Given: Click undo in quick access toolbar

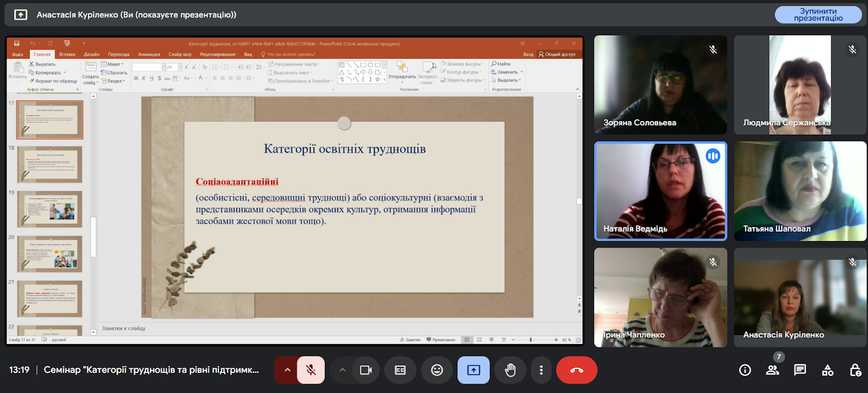Looking at the screenshot, I should 33,43.
